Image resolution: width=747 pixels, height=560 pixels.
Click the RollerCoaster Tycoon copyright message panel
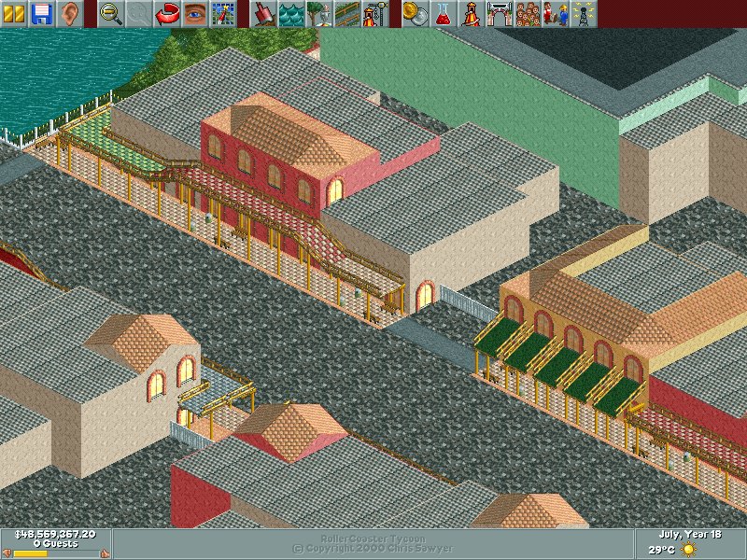(x=373, y=544)
